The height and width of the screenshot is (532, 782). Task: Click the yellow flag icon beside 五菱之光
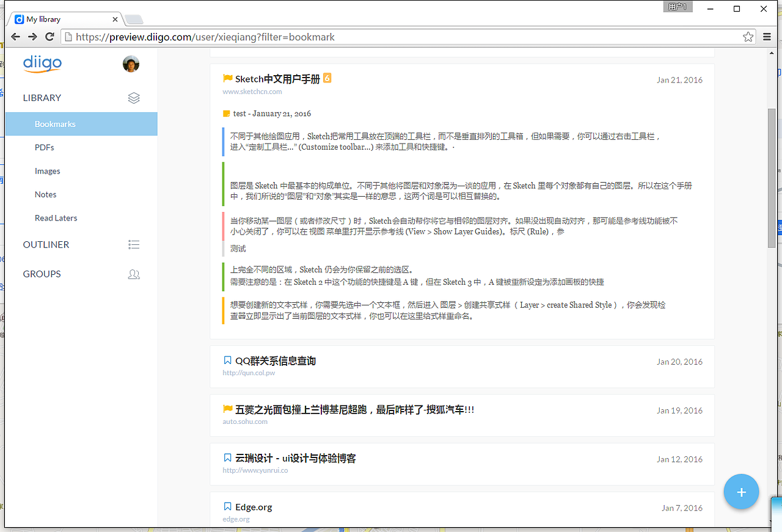coord(228,409)
